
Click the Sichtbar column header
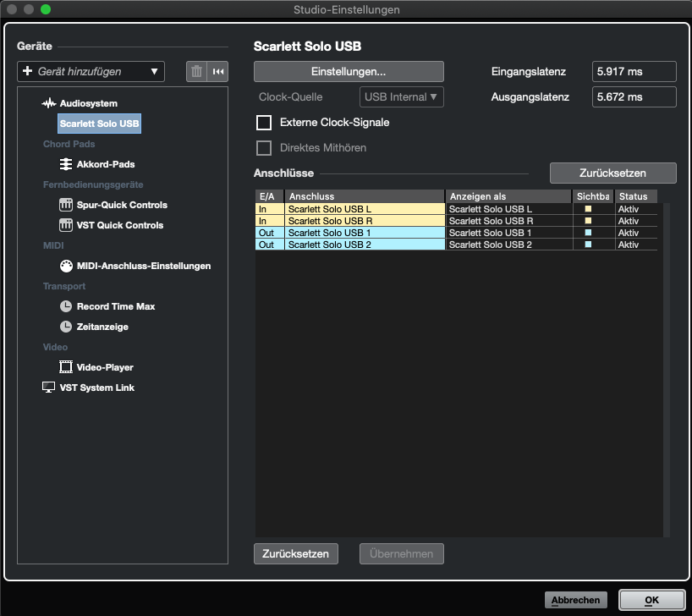coord(594,196)
